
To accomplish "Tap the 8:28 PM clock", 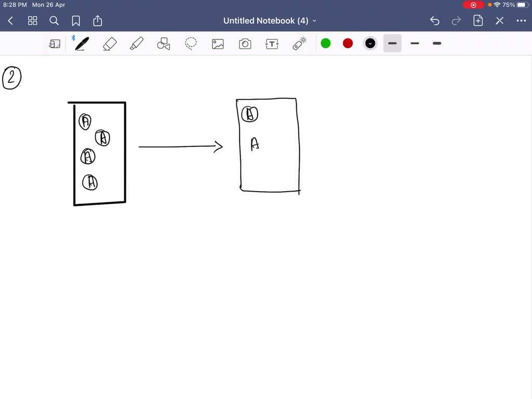I will pyautogui.click(x=15, y=5).
